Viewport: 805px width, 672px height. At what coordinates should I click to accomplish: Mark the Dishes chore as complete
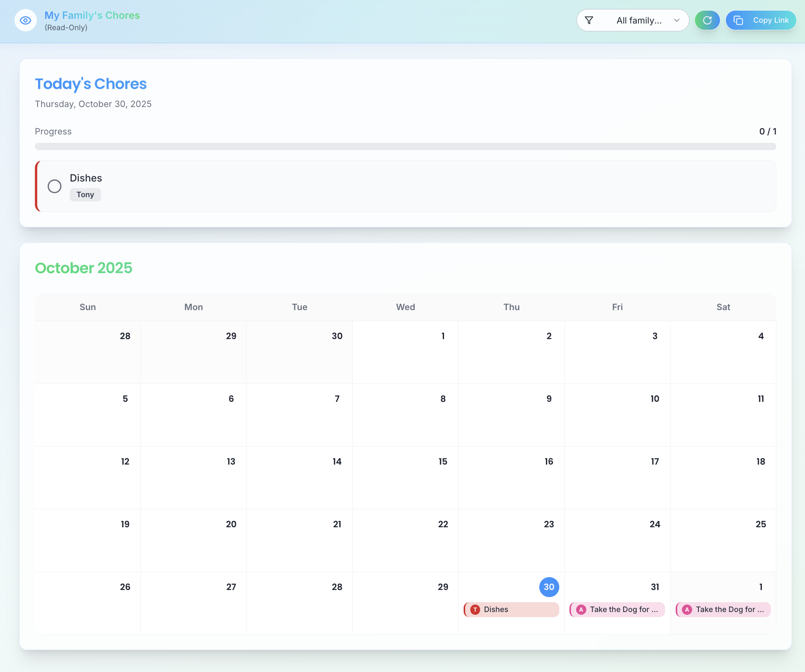tap(54, 186)
